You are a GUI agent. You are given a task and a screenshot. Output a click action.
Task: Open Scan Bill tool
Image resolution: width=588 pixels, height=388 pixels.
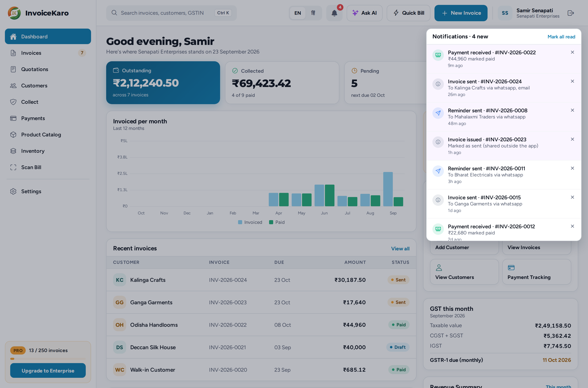point(48,167)
